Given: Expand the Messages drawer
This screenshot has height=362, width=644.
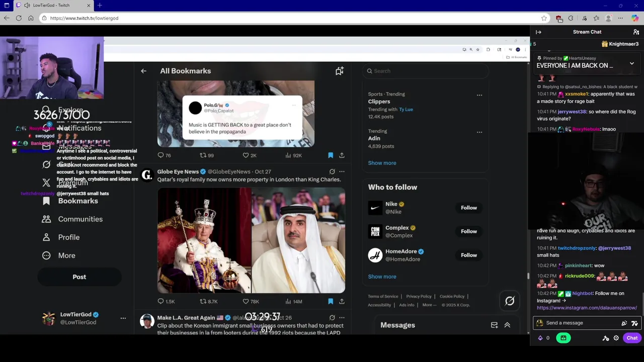Looking at the screenshot, I should [507, 325].
